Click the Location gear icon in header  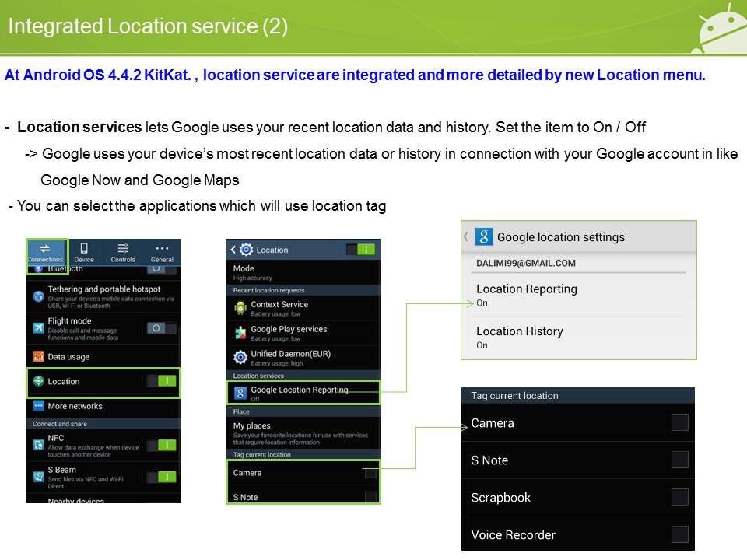pos(246,250)
